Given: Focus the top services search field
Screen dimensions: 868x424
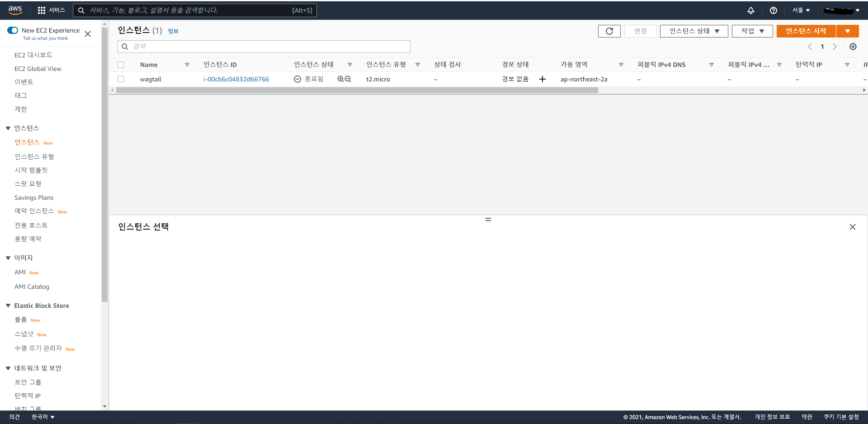Looking at the screenshot, I should click(x=195, y=10).
